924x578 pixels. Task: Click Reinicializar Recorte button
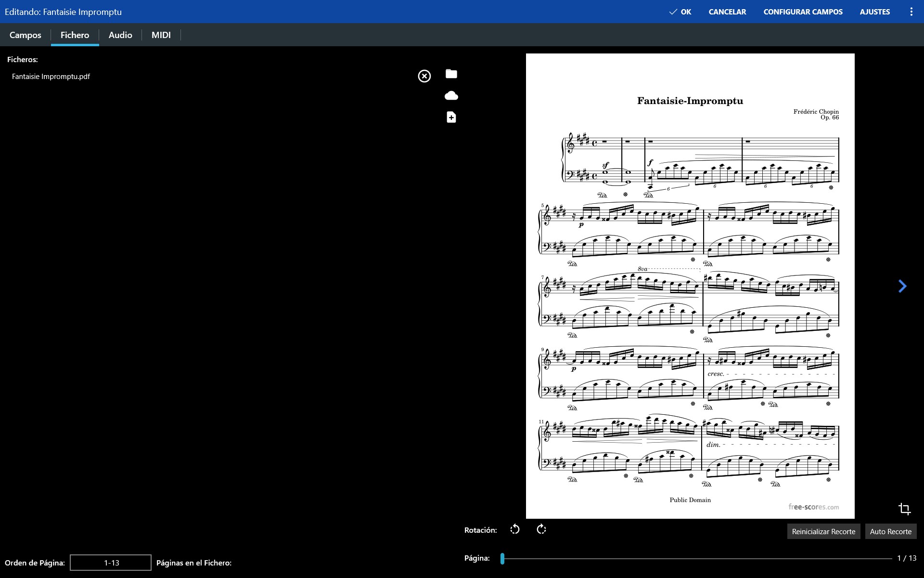[x=823, y=531]
